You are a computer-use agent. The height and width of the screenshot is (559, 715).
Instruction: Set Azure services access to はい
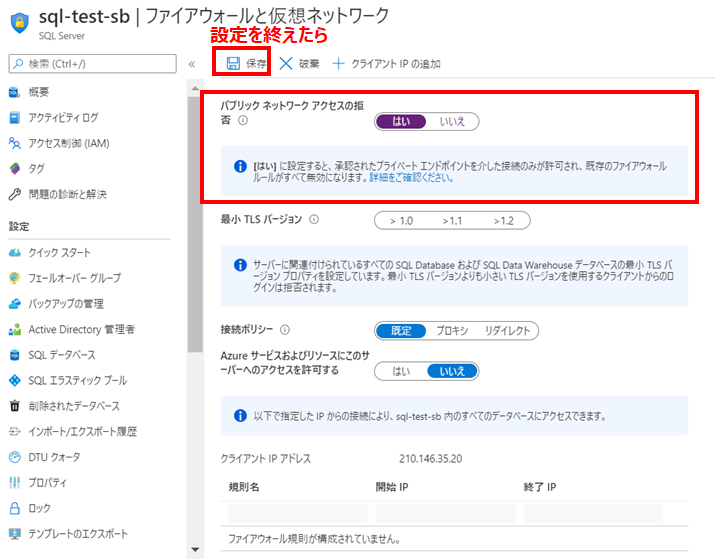401,372
